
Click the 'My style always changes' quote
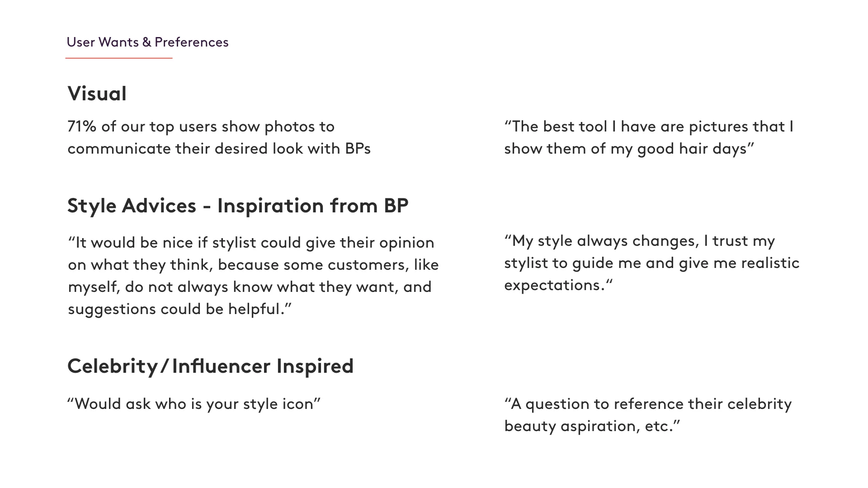pos(640,241)
